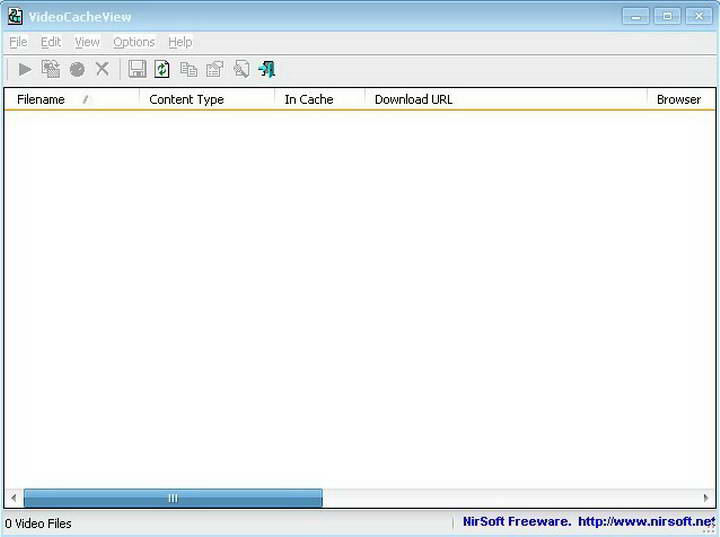Sort by the In Cache column header
720x537 pixels.
[x=320, y=99]
